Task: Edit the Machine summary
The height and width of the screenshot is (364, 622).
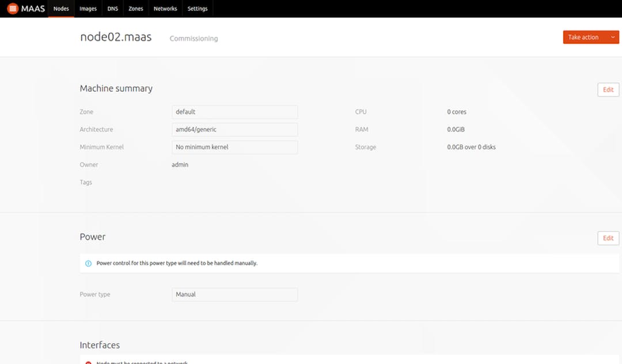Action: coord(608,89)
